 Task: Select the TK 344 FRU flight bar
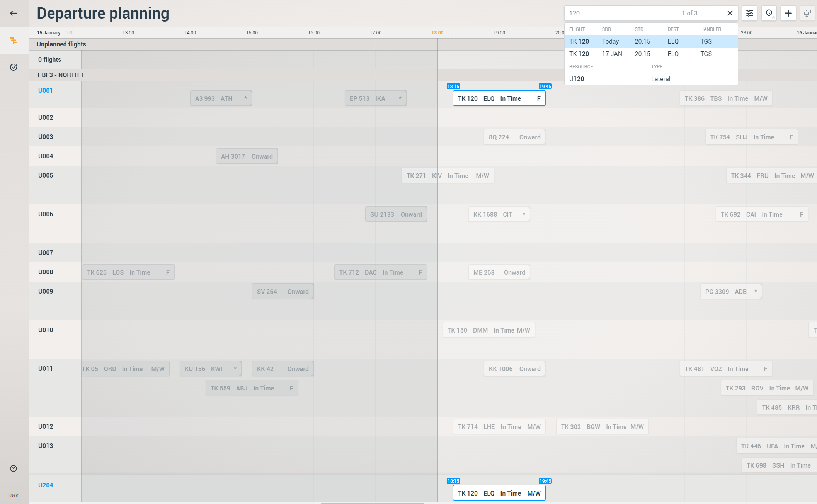pos(772,176)
